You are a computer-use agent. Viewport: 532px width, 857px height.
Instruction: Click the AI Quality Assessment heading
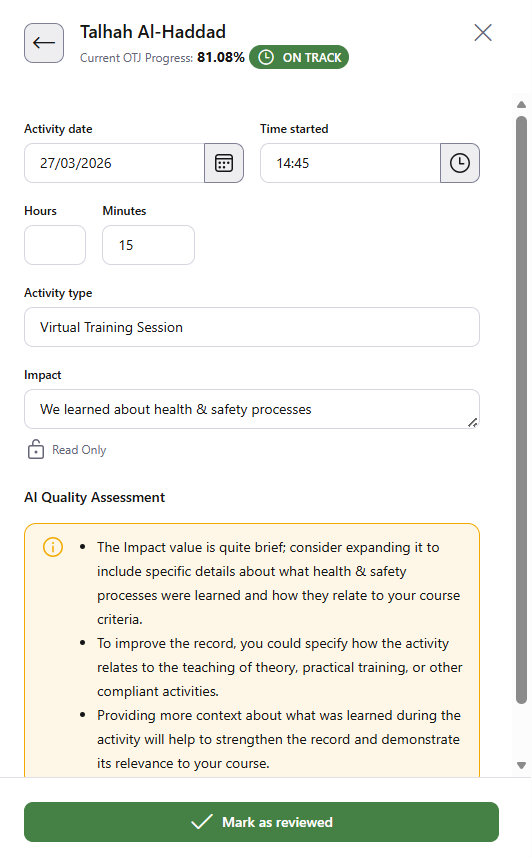[x=95, y=497]
